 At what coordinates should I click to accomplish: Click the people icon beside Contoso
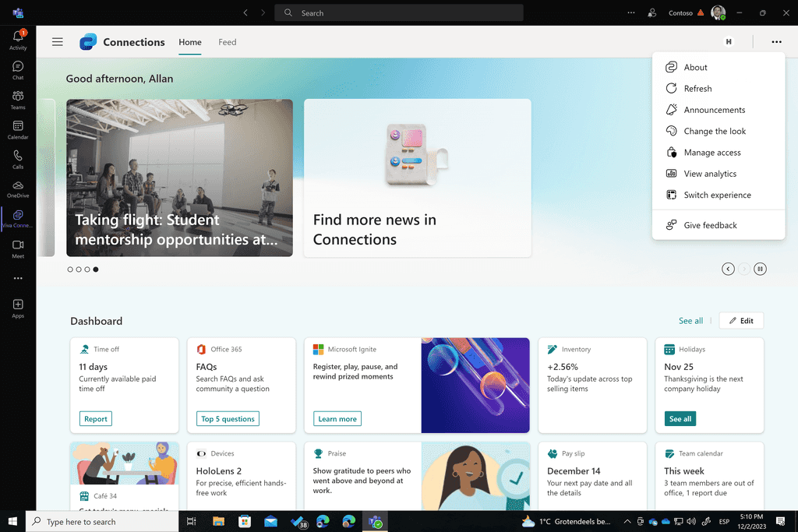tap(651, 12)
